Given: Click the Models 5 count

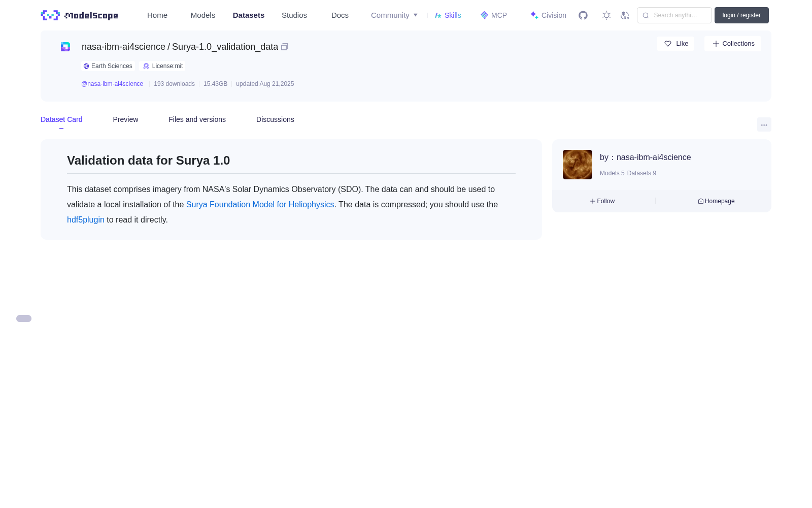Looking at the screenshot, I should 612,173.
